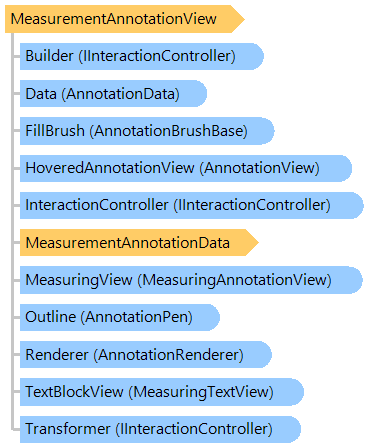Click the MeasurementAnnotationView root node
The image size is (381, 447).
[x=125, y=19]
